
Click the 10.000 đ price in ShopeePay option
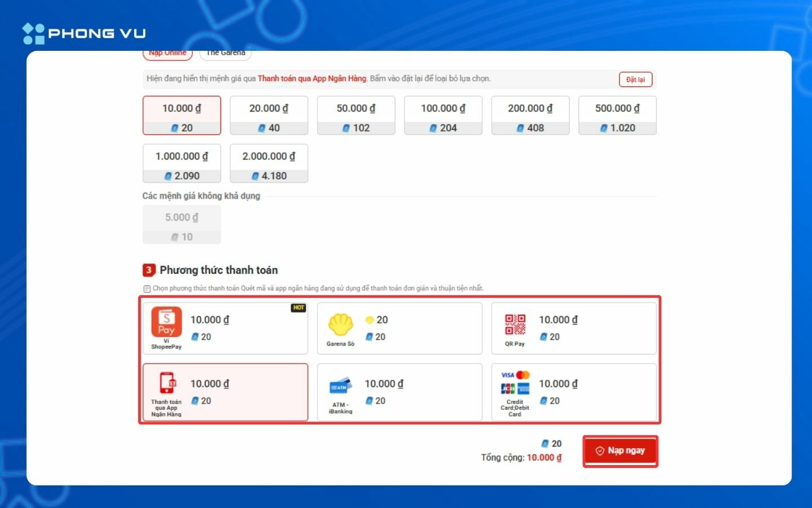click(210, 320)
